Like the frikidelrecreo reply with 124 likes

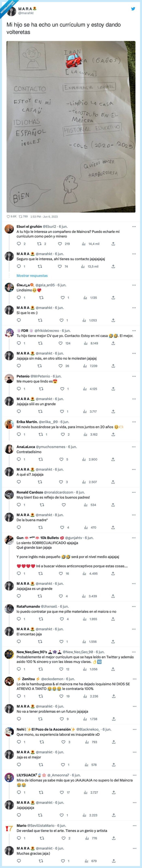pyautogui.click(x=61, y=343)
